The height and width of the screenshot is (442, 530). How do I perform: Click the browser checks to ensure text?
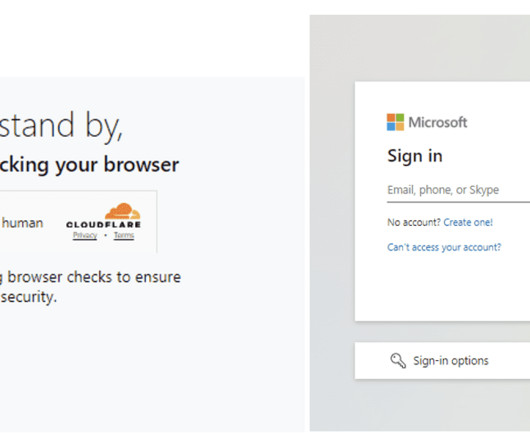point(91,277)
